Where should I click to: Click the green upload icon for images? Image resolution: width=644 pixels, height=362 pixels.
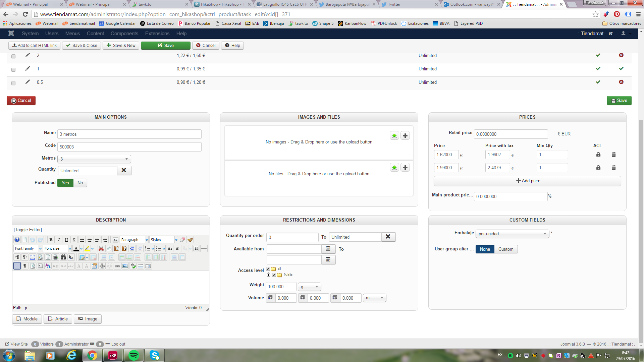pos(394,136)
